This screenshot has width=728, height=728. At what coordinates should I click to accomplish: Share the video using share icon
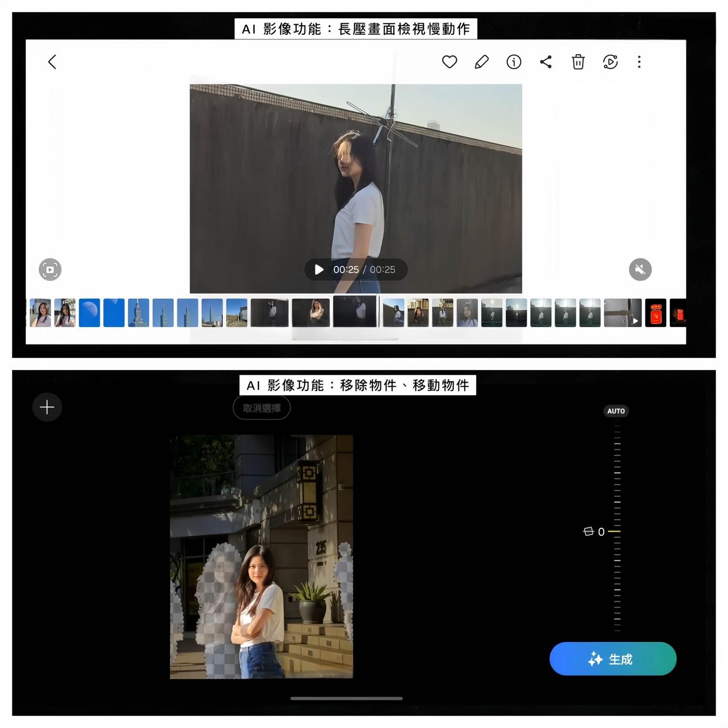546,62
